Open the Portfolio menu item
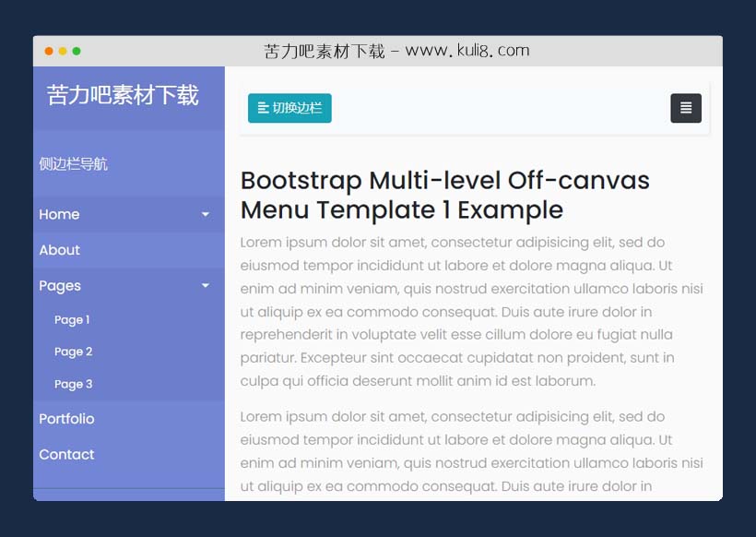 coord(66,419)
